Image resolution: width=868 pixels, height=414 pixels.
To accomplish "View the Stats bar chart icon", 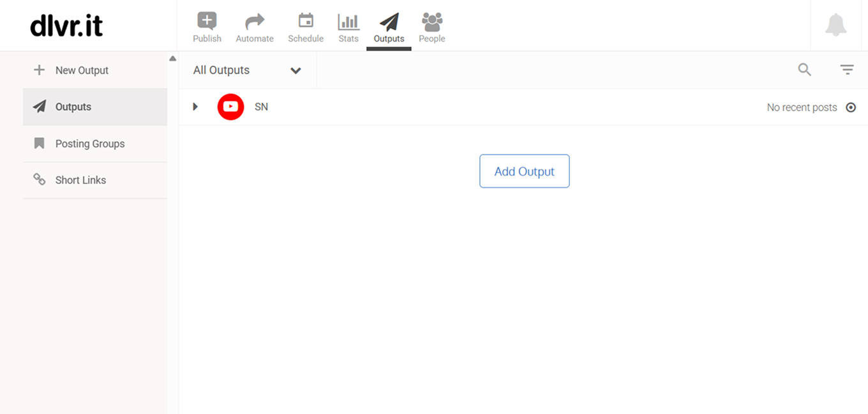I will 348,22.
